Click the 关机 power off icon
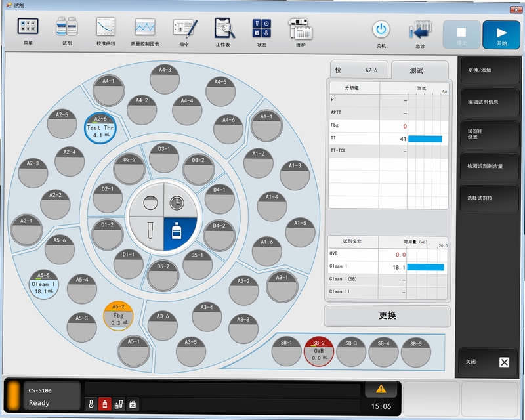Viewport: 525px width, 420px height. point(381,30)
